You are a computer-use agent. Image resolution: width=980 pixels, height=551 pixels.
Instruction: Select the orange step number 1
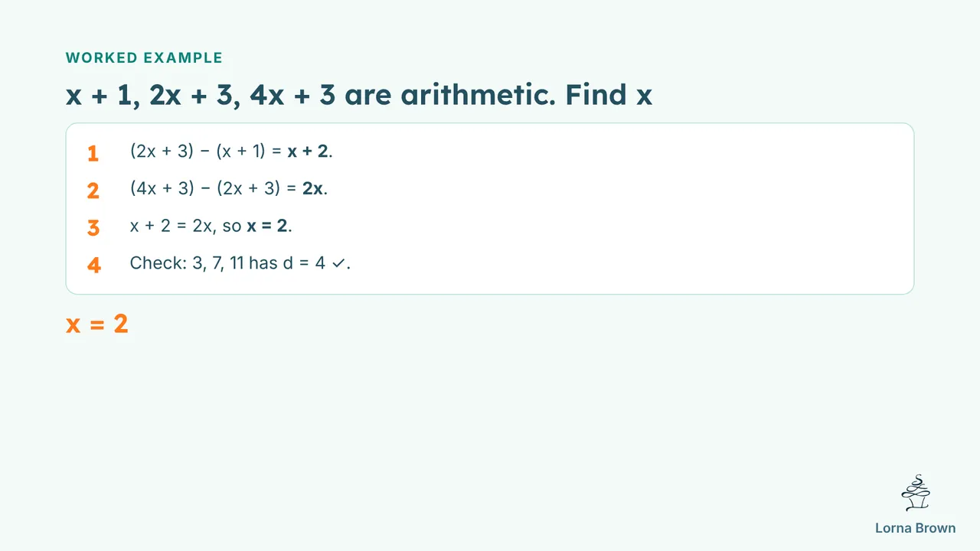[93, 153]
